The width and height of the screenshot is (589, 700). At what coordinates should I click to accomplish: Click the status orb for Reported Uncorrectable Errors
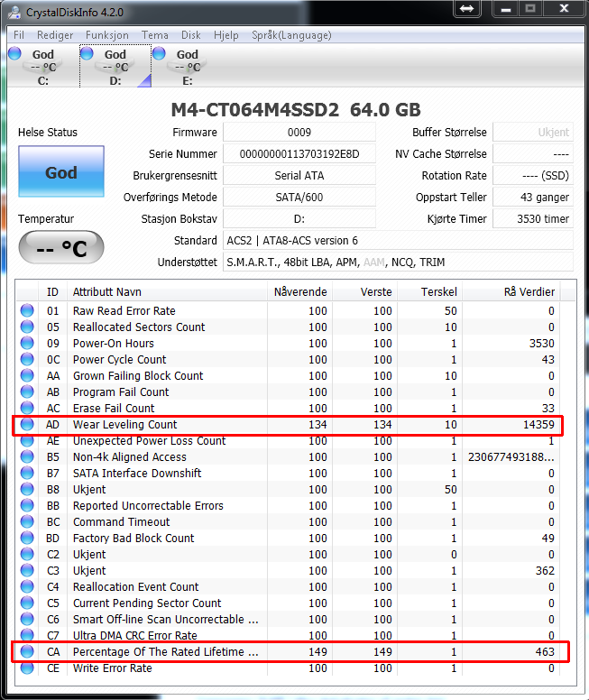coord(27,505)
